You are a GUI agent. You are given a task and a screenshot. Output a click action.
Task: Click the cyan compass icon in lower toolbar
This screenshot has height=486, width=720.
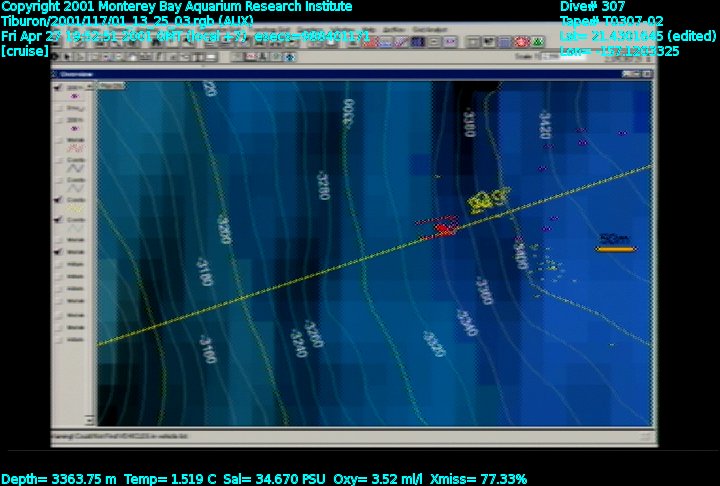click(290, 57)
